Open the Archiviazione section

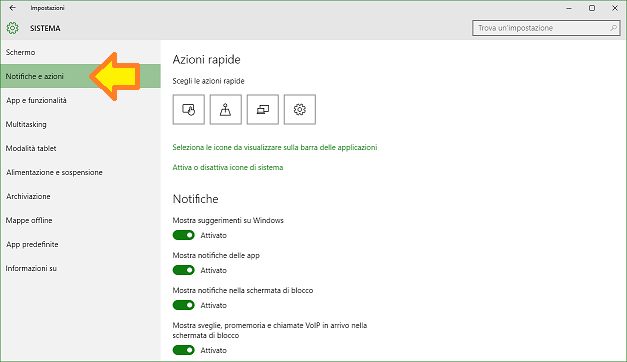click(81, 196)
